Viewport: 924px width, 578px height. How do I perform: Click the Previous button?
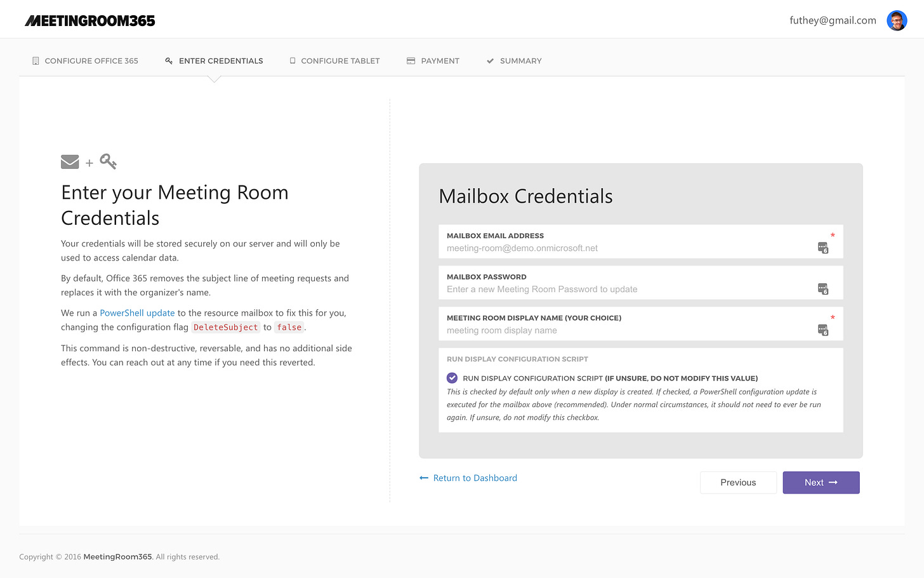pyautogui.click(x=738, y=483)
